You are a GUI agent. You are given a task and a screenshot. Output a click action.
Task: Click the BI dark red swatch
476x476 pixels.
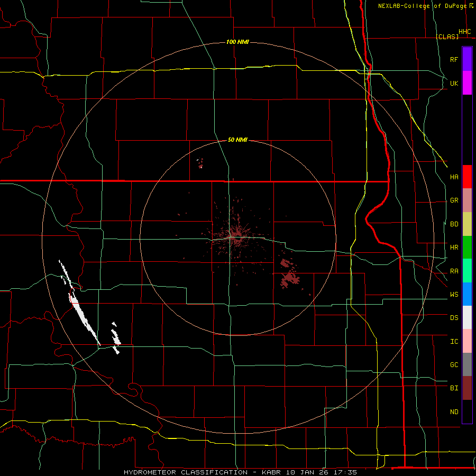click(x=467, y=388)
